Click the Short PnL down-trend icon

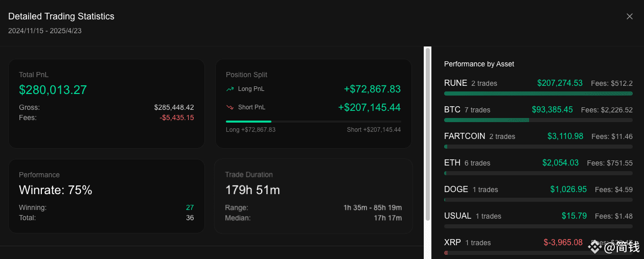230,107
